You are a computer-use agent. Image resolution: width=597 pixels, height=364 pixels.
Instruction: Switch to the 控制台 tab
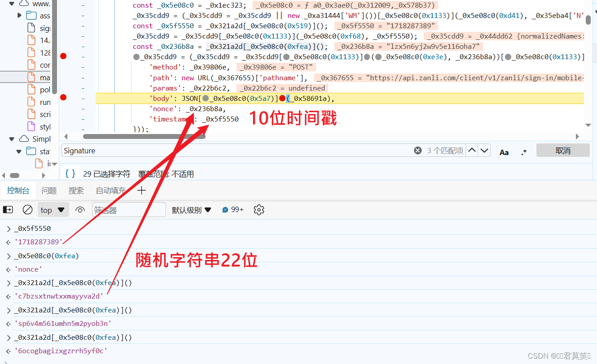pos(18,191)
